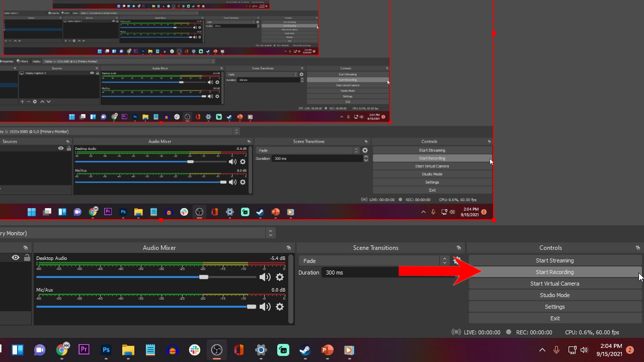Start the Virtual Camera
644x362 pixels.
click(x=554, y=284)
